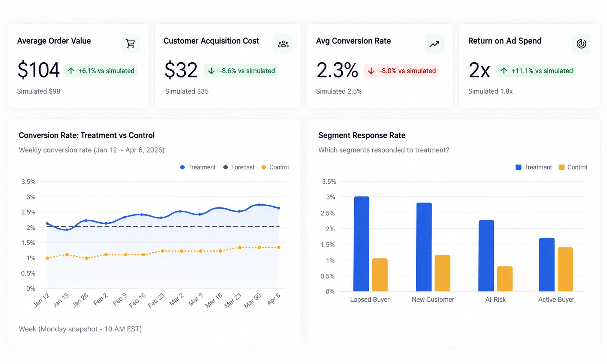Click the "Weekly conversion rate (Jan 12 ~ Apr 6, 2026)" subtitle
The image size is (607, 364).
91,150
